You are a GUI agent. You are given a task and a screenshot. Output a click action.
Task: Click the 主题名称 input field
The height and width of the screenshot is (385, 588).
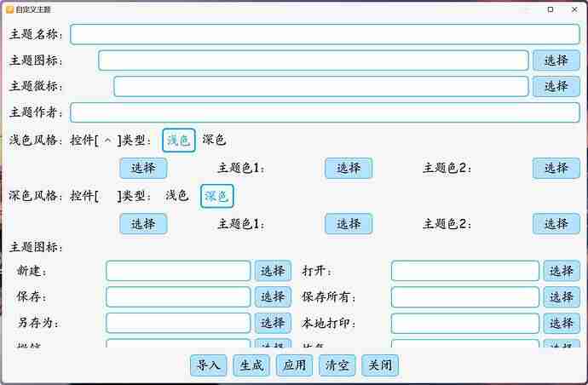tap(325, 34)
